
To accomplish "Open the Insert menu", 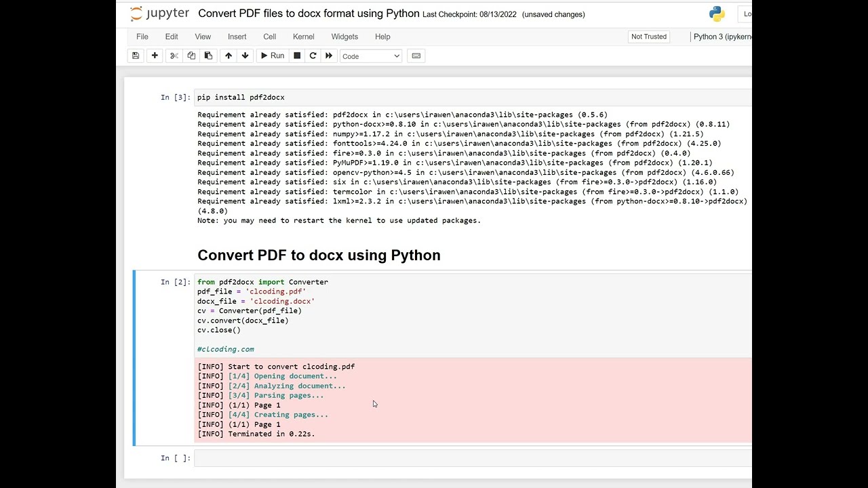I will pos(237,37).
